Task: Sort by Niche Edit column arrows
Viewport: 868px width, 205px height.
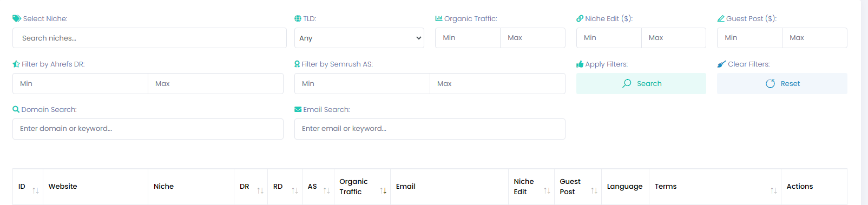Action: coord(547,190)
